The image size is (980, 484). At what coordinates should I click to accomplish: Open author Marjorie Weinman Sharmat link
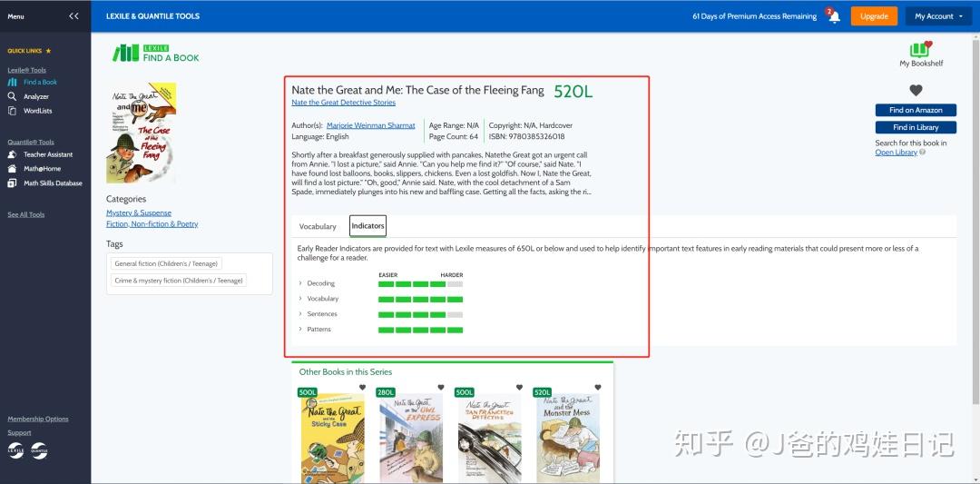(x=370, y=125)
